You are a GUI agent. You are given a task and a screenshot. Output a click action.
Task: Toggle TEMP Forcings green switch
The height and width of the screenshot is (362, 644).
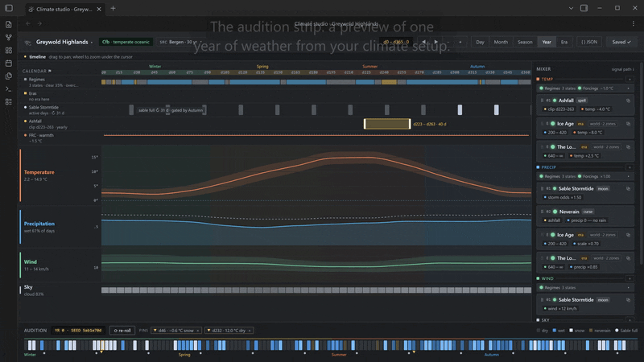(580, 88)
